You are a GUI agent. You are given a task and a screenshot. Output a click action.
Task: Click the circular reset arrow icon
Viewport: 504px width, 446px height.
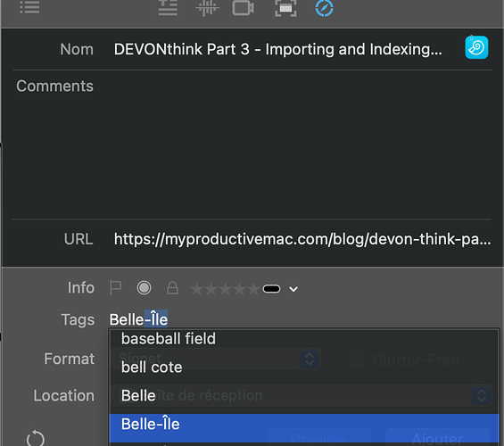click(36, 438)
